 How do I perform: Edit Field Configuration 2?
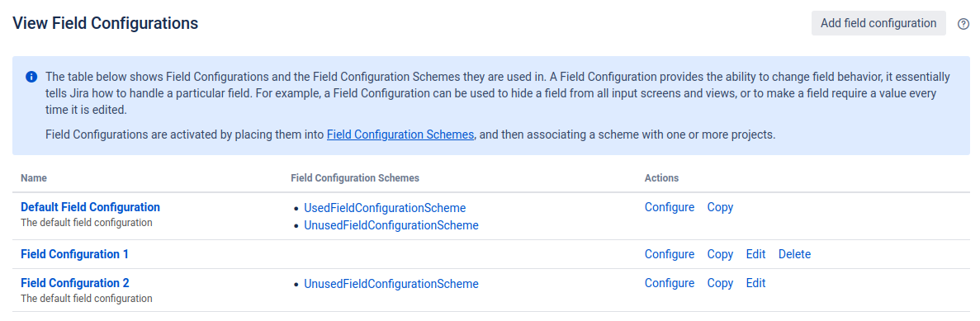click(755, 283)
